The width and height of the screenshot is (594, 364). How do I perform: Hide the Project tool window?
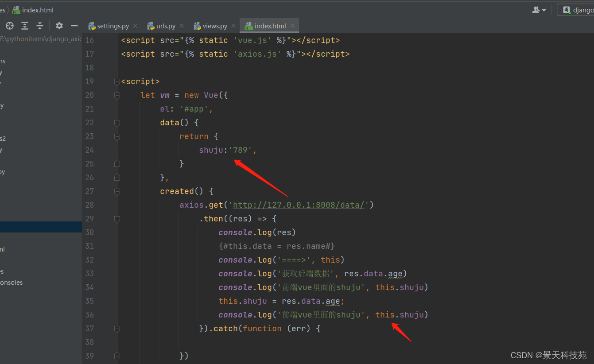(74, 26)
